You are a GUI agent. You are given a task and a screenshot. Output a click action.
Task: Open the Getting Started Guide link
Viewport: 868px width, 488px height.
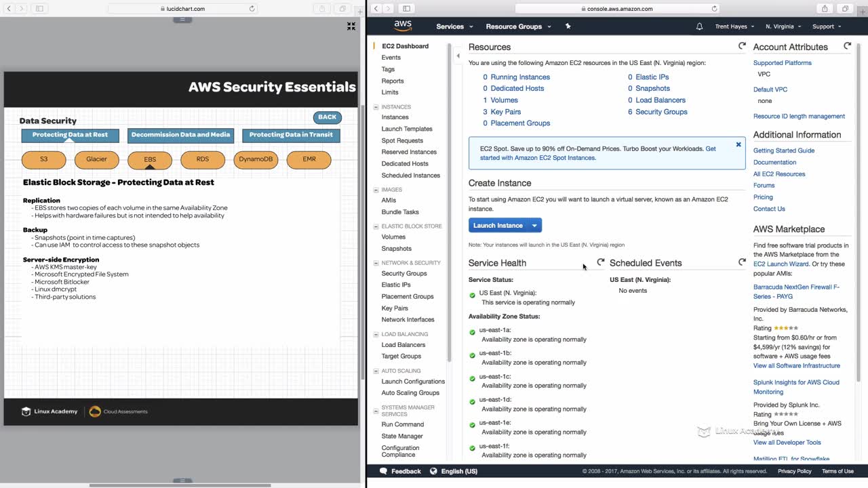784,150
